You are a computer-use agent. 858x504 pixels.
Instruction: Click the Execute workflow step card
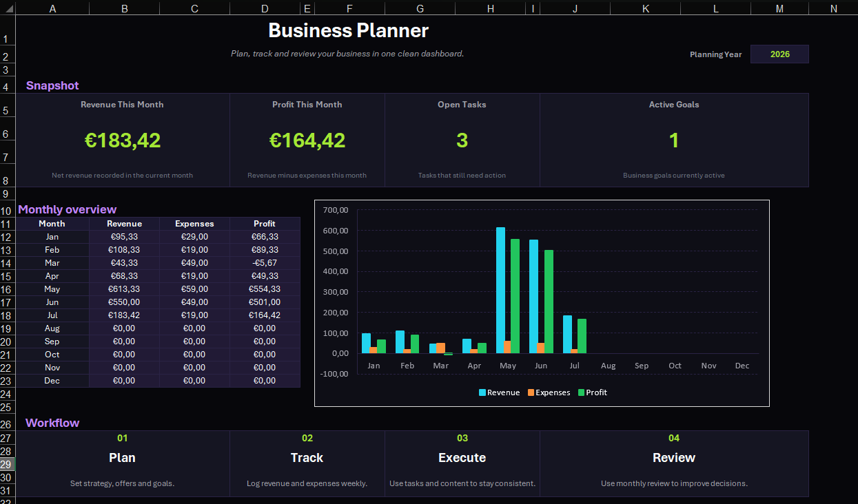462,463
